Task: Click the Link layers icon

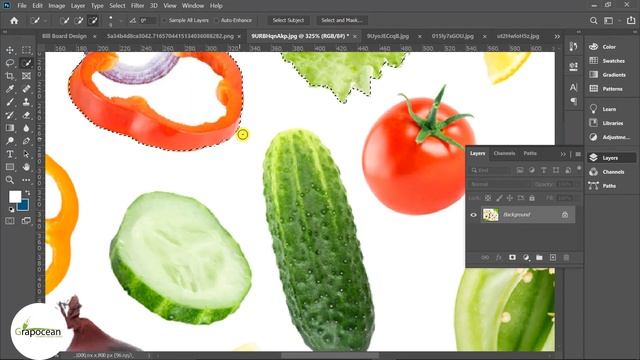Action: (x=485, y=258)
